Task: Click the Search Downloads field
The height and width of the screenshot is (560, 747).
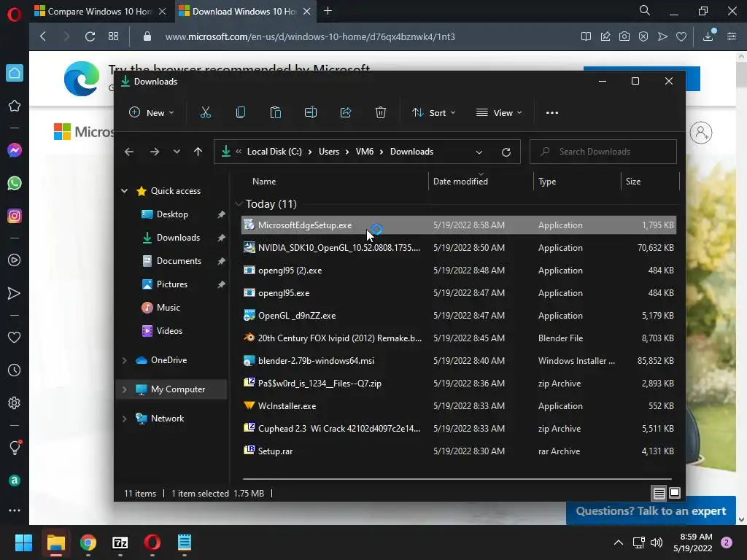Action: click(603, 152)
